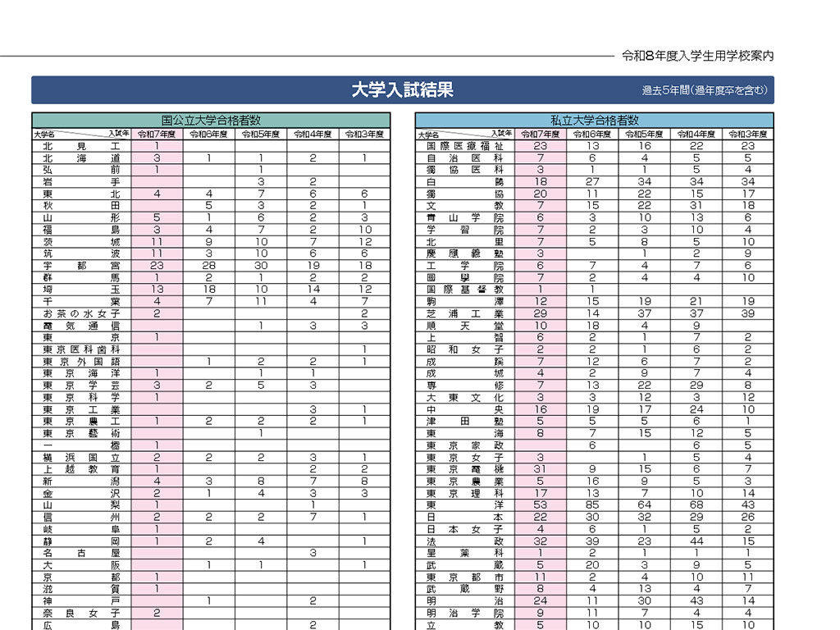Click the 大学入試結果 title banner
The width and height of the screenshot is (840, 630).
pyautogui.click(x=402, y=90)
